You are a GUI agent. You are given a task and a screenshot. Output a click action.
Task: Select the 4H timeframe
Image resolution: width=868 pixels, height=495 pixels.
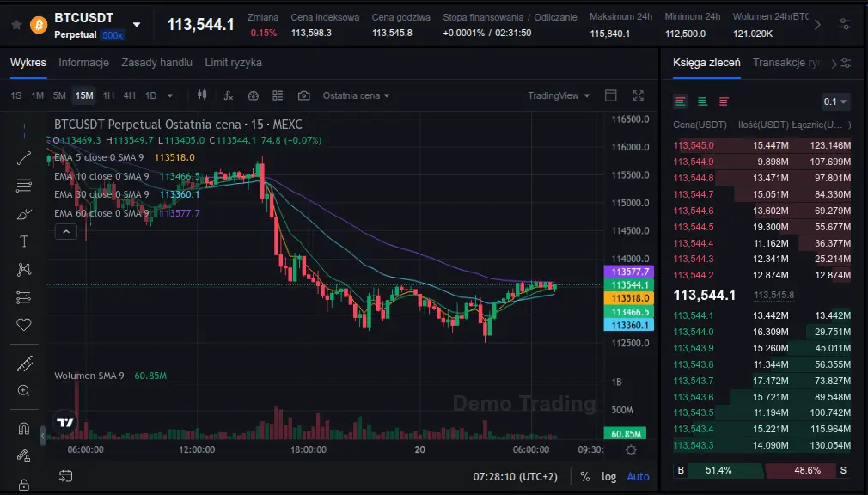point(129,95)
